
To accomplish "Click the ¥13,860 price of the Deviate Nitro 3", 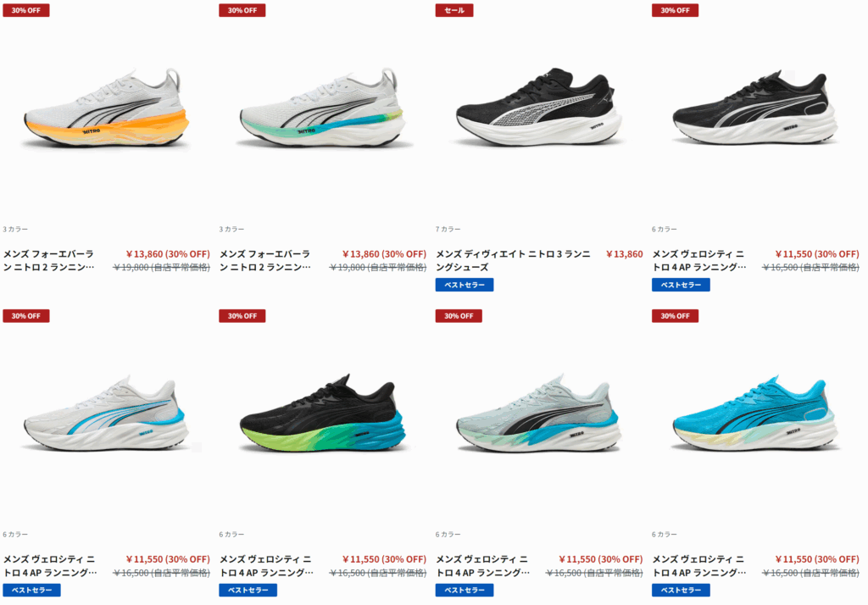I will point(625,254).
